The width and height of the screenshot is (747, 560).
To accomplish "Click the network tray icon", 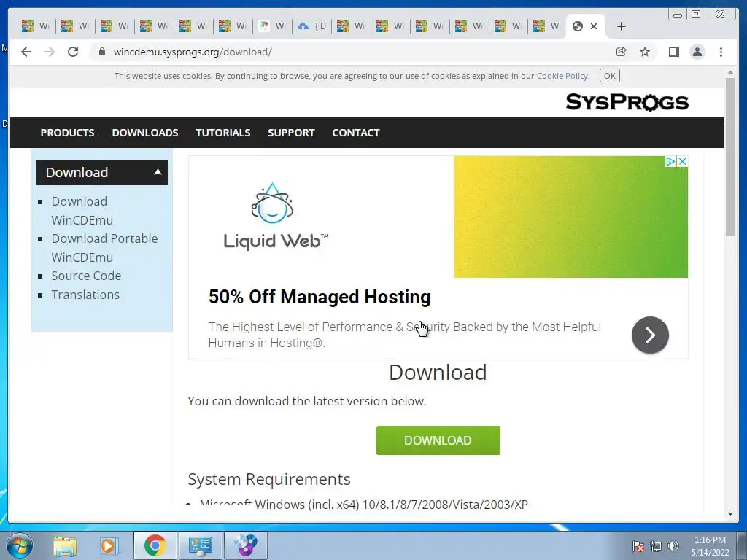I will [656, 546].
